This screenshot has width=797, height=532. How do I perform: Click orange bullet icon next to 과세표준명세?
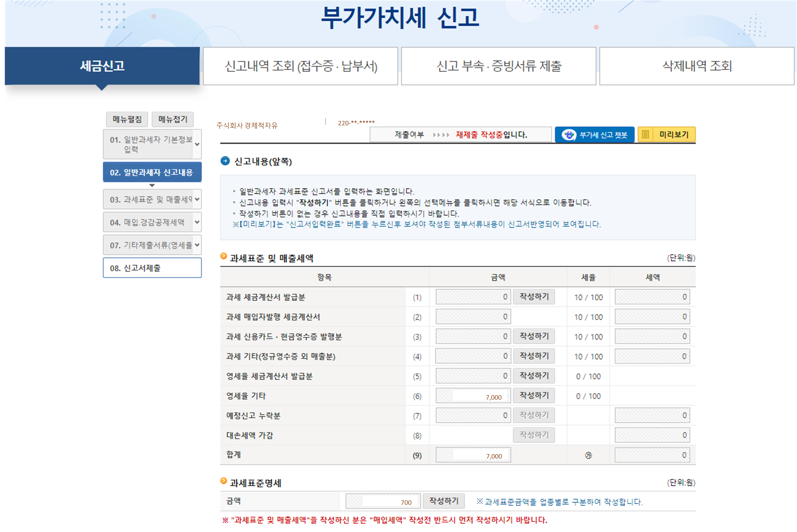click(224, 481)
